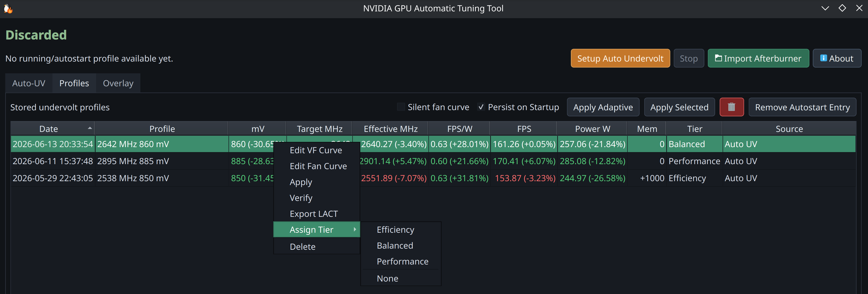Screen dimensions: 868x294
Task: Click the 0.60 (+21.66%) FPS/W cell
Action: [x=459, y=161]
